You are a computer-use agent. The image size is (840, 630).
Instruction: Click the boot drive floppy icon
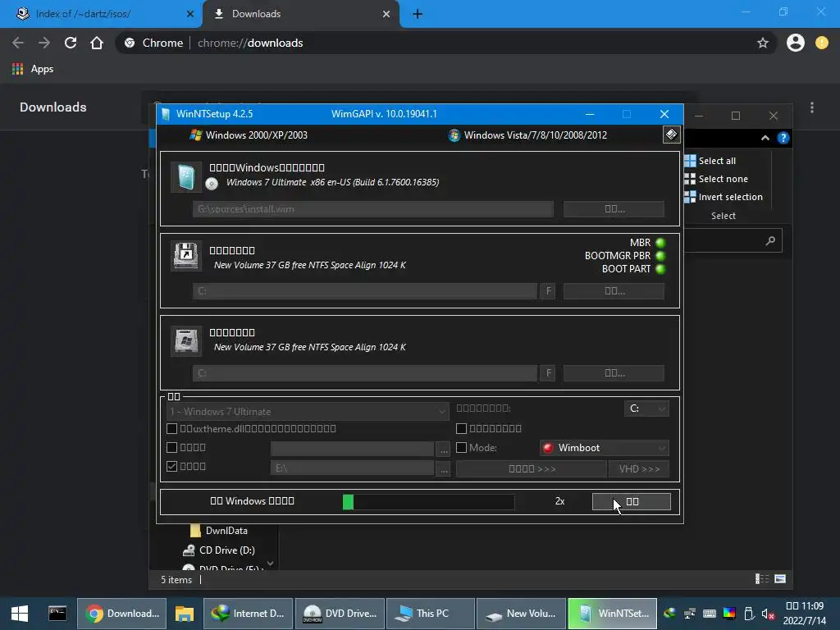coord(186,256)
